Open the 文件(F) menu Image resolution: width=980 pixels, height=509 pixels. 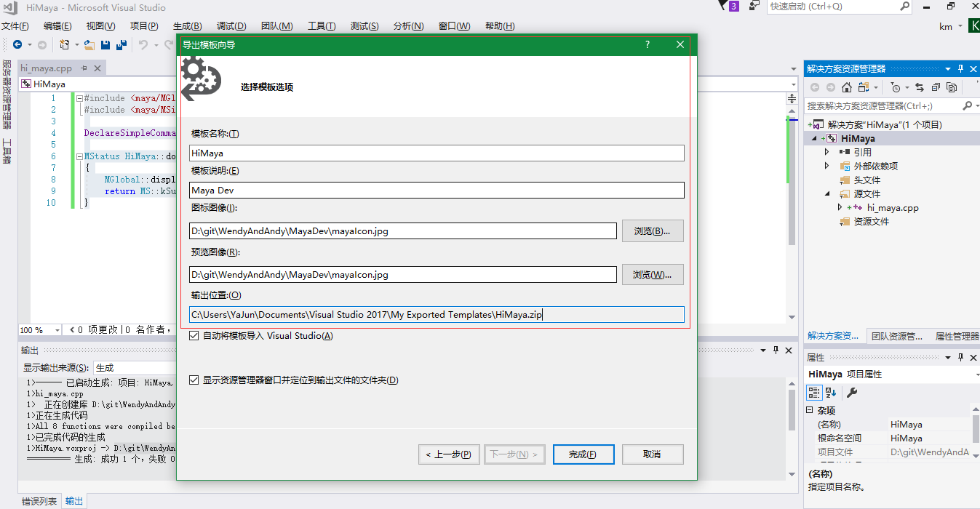tap(15, 26)
